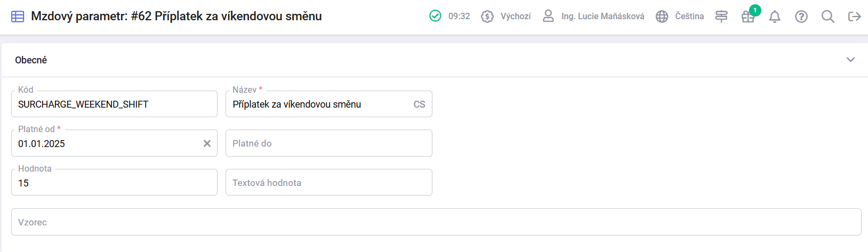Clear the Platné od date value
This screenshot has height=252, width=868.
click(x=207, y=143)
